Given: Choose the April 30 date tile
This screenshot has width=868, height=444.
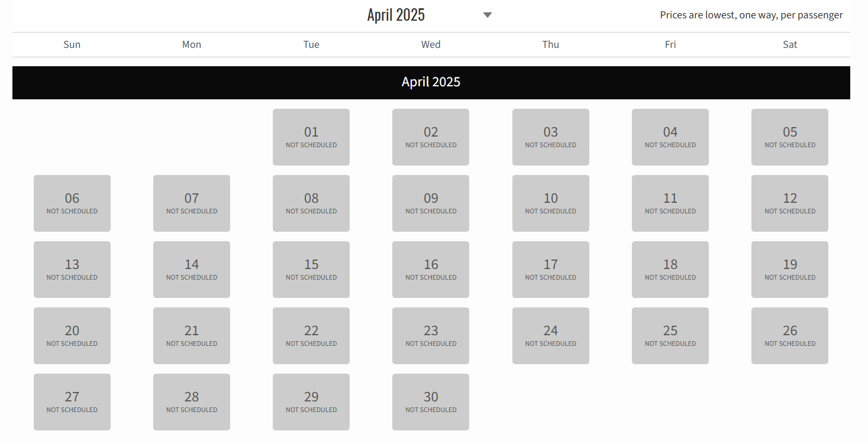Looking at the screenshot, I should [x=431, y=402].
